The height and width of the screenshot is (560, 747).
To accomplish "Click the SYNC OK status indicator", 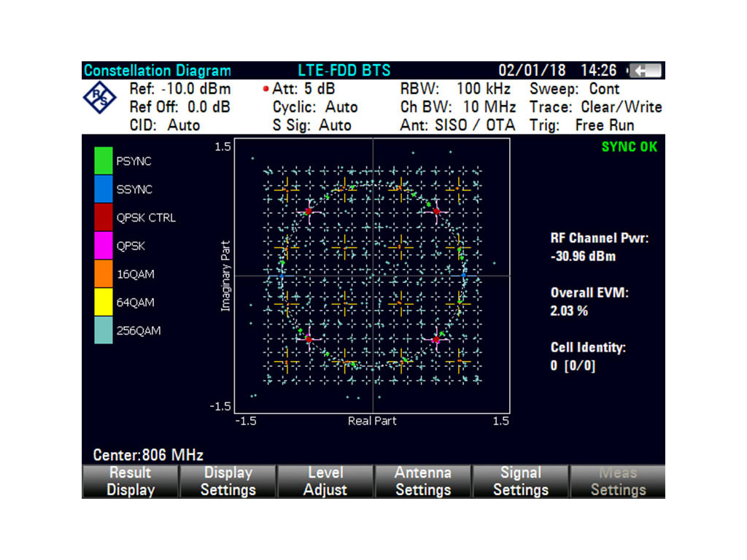I will (629, 147).
